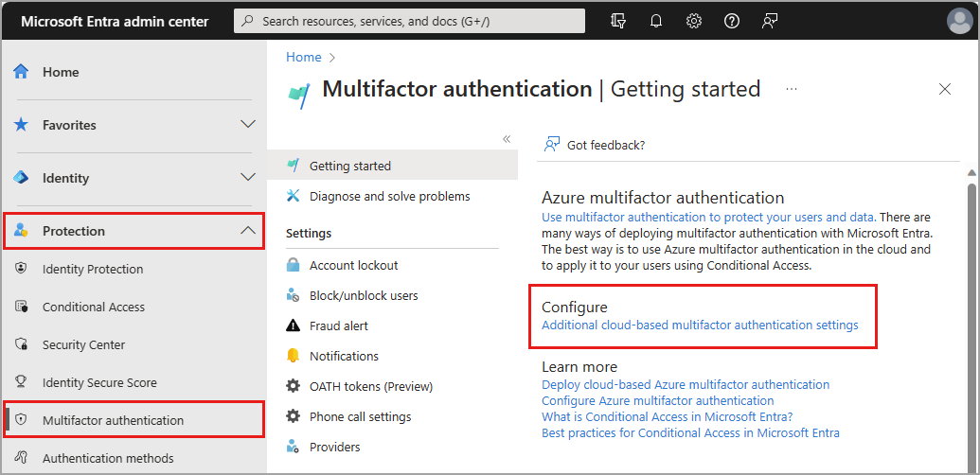Open the user account avatar
This screenshot has width=980, height=475.
[x=959, y=21]
